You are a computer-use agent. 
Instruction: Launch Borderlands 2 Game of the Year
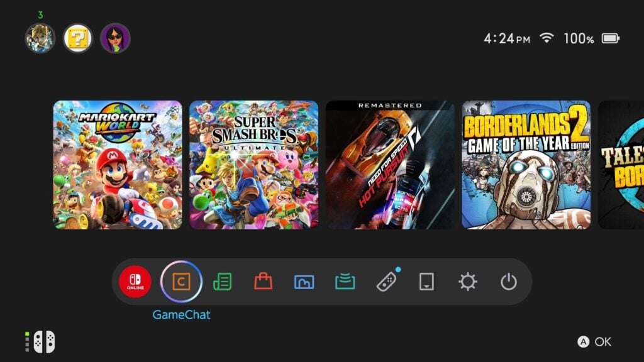[526, 165]
